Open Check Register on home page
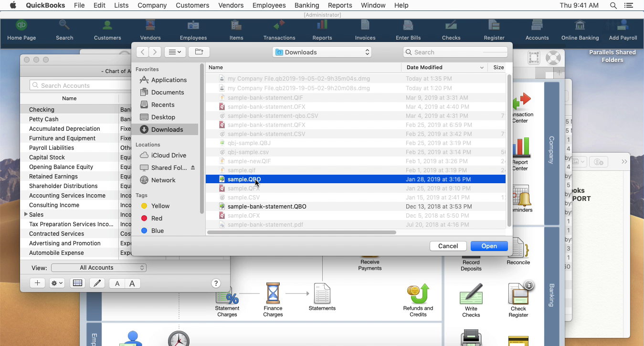This screenshot has height=346, width=644. (518, 300)
